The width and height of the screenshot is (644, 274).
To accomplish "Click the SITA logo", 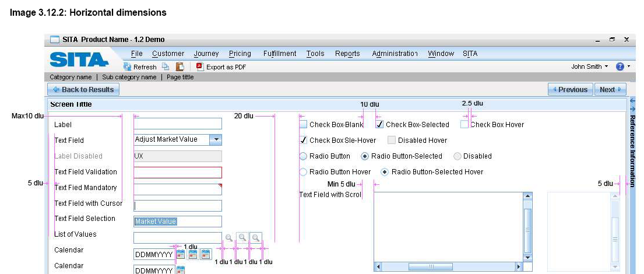I will click(79, 59).
